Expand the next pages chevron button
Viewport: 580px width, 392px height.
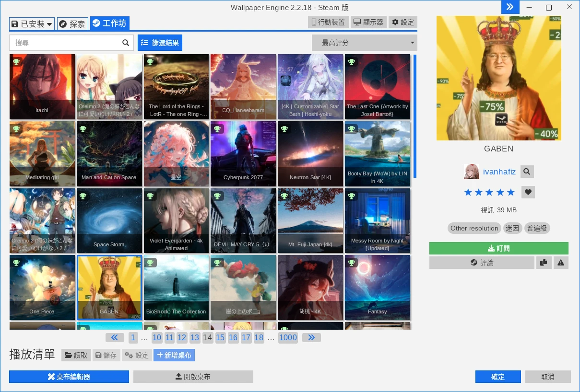pyautogui.click(x=311, y=337)
